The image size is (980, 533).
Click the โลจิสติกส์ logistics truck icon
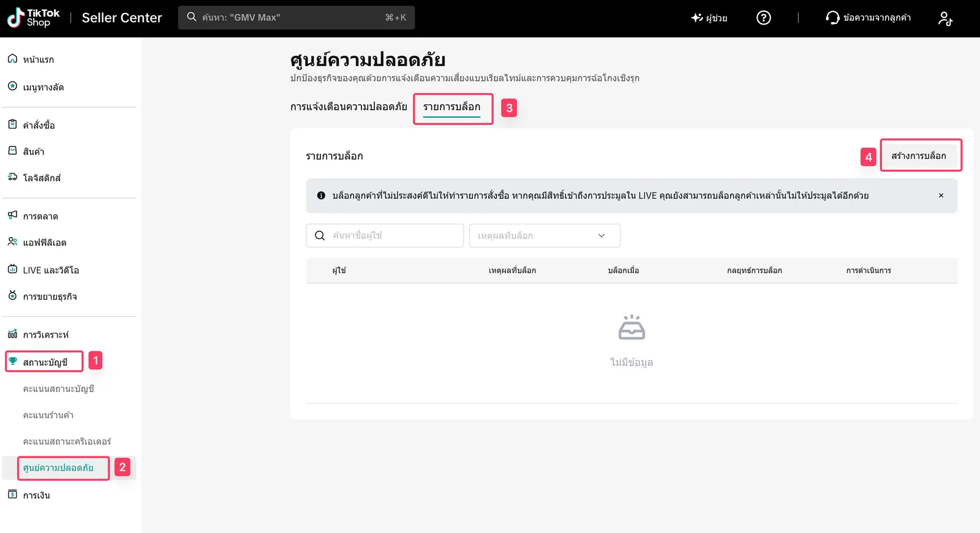(x=12, y=177)
